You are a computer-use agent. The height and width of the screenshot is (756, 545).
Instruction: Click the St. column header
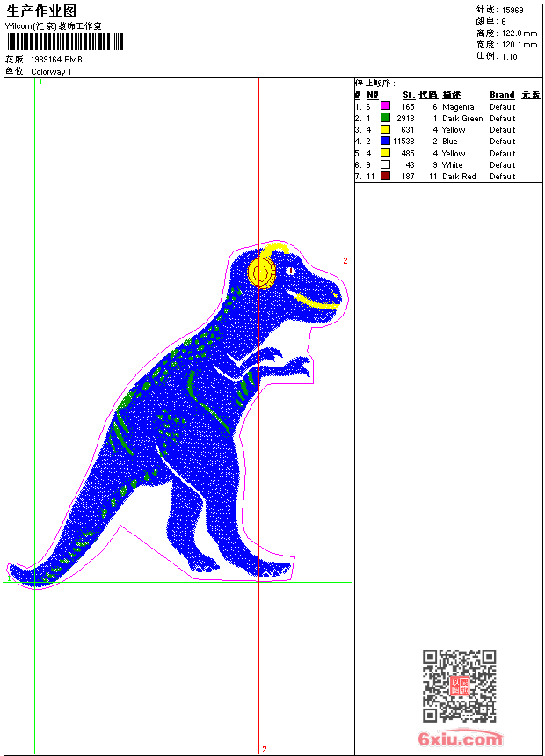pyautogui.click(x=409, y=95)
